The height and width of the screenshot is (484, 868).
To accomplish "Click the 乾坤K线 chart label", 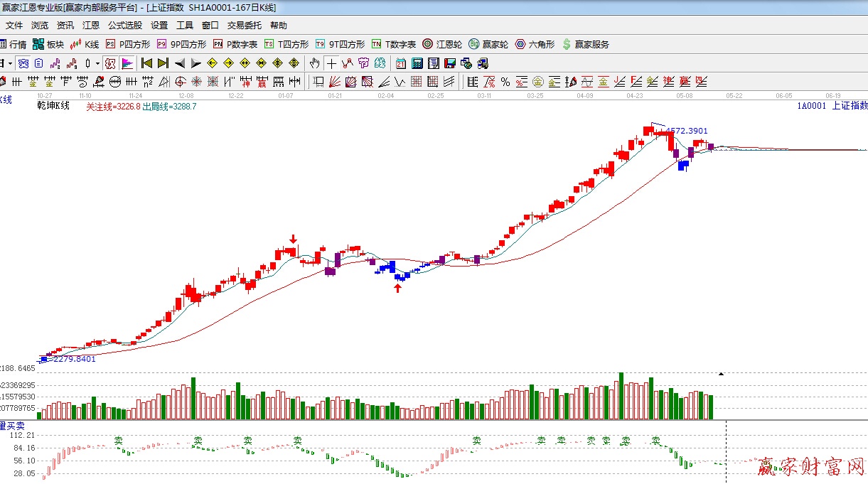I will pyautogui.click(x=53, y=106).
